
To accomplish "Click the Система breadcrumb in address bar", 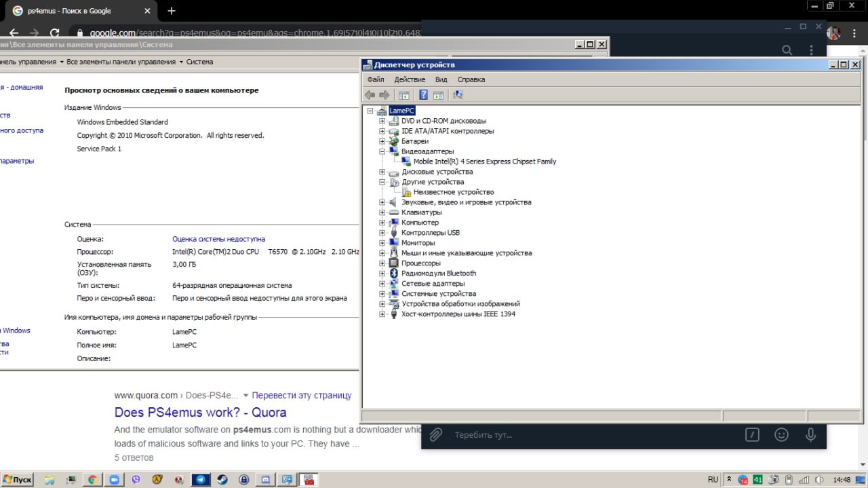I will [199, 62].
